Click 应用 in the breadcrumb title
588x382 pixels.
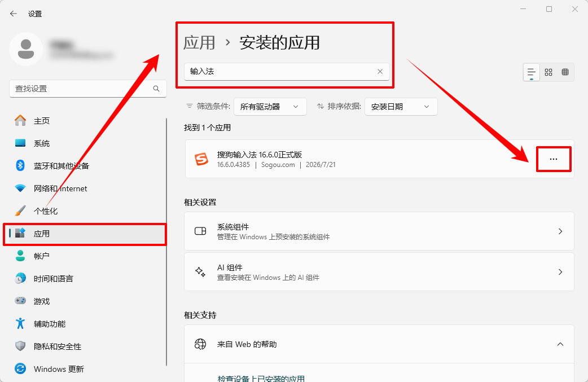coord(199,42)
